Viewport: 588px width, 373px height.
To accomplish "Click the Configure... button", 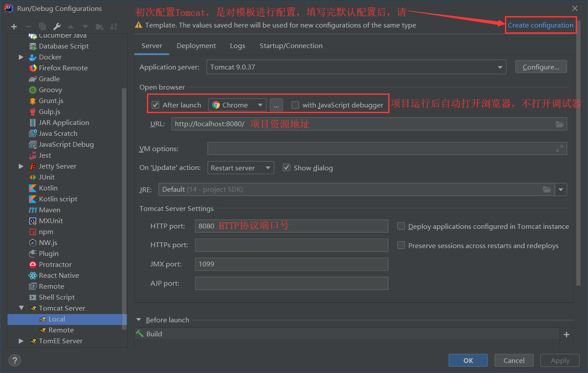I will click(x=541, y=67).
